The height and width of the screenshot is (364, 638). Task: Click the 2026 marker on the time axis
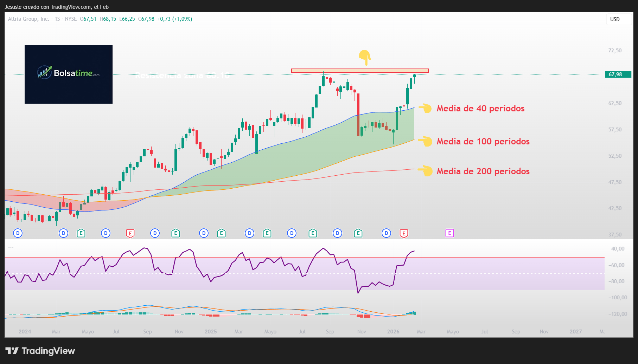pos(393,331)
